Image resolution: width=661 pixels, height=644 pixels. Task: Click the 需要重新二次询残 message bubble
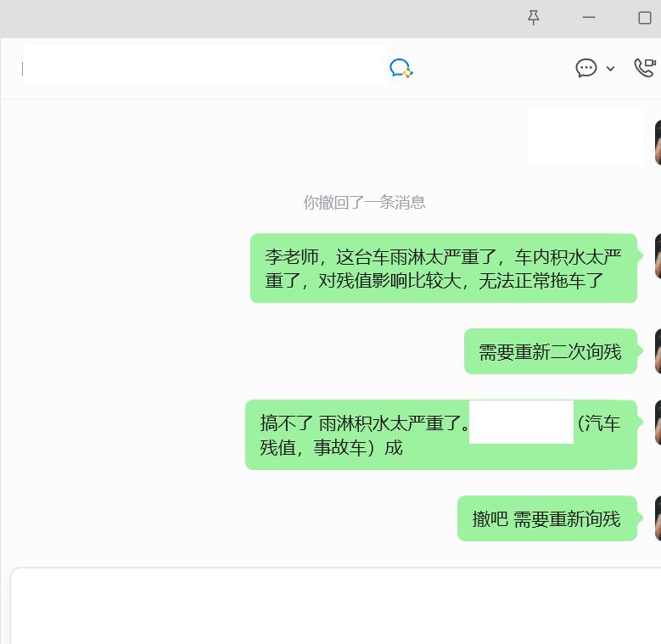(x=550, y=351)
